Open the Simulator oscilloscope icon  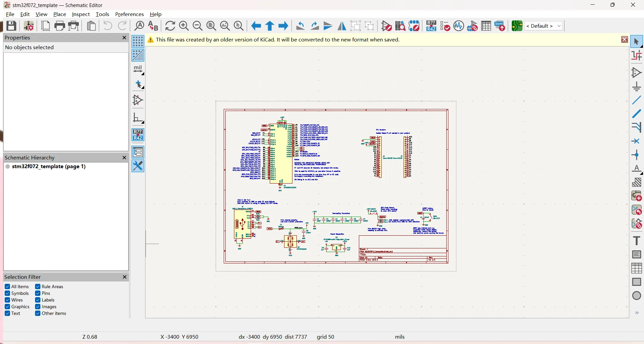click(x=459, y=26)
